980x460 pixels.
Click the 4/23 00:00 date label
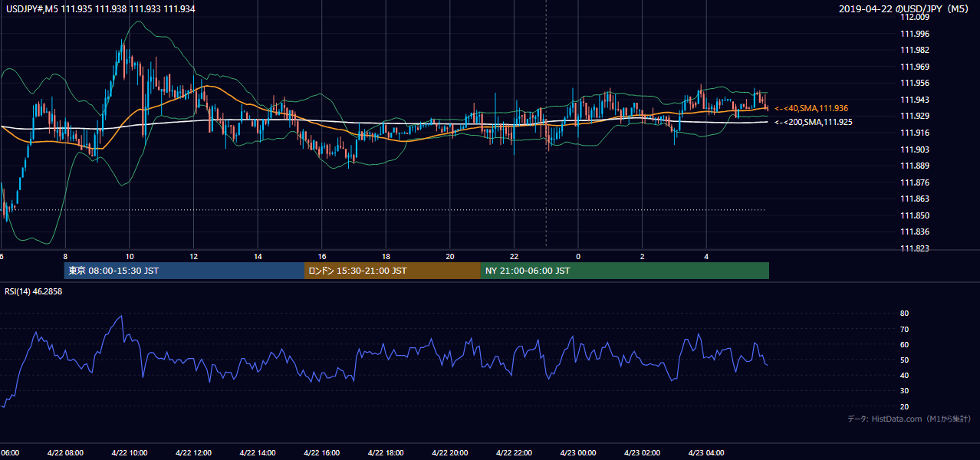click(x=578, y=453)
